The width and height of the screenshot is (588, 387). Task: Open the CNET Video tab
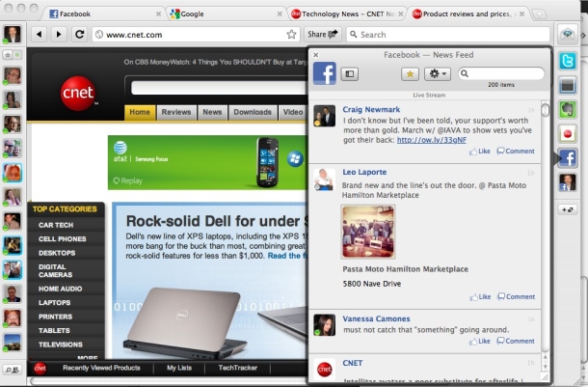[x=293, y=112]
